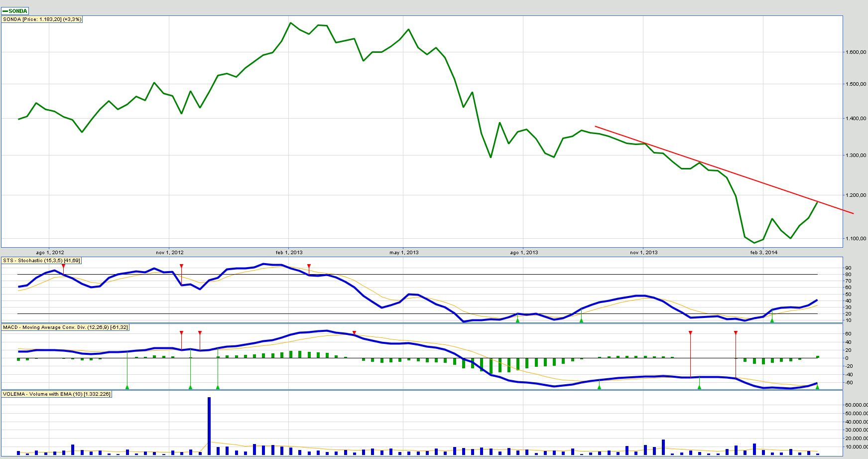Image resolution: width=868 pixels, height=459 pixels.
Task: Click the 1.100,00 price axis label
Action: 856,239
